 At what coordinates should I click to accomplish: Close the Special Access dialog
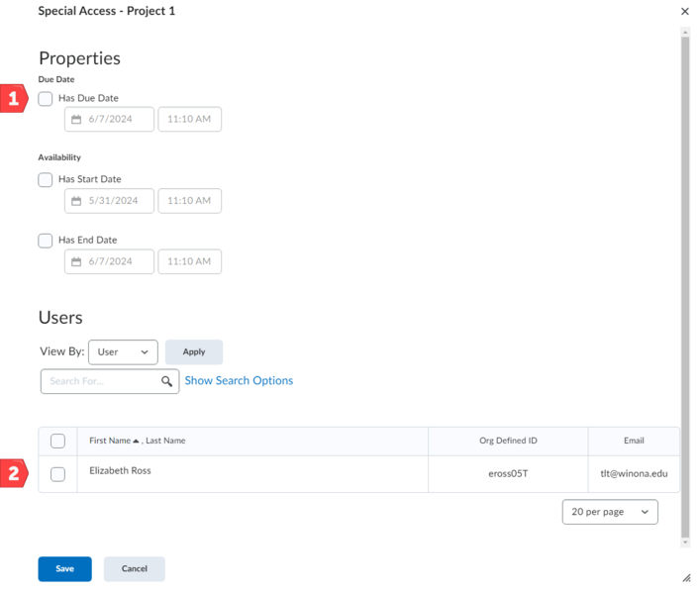tap(685, 11)
